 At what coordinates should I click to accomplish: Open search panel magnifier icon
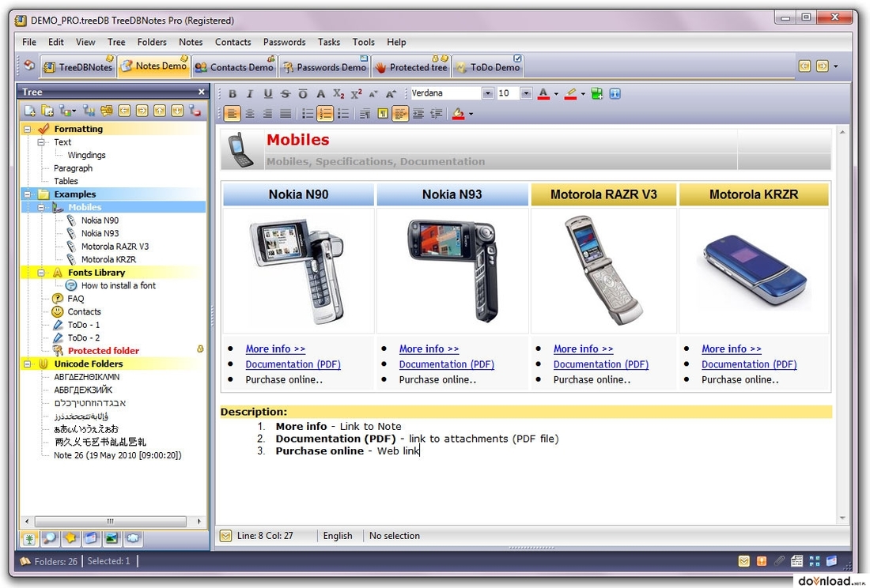(x=50, y=538)
